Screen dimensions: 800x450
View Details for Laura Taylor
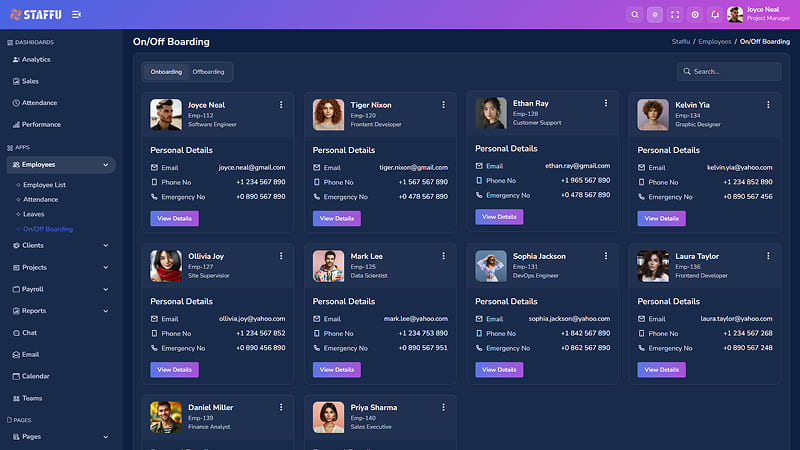click(661, 370)
